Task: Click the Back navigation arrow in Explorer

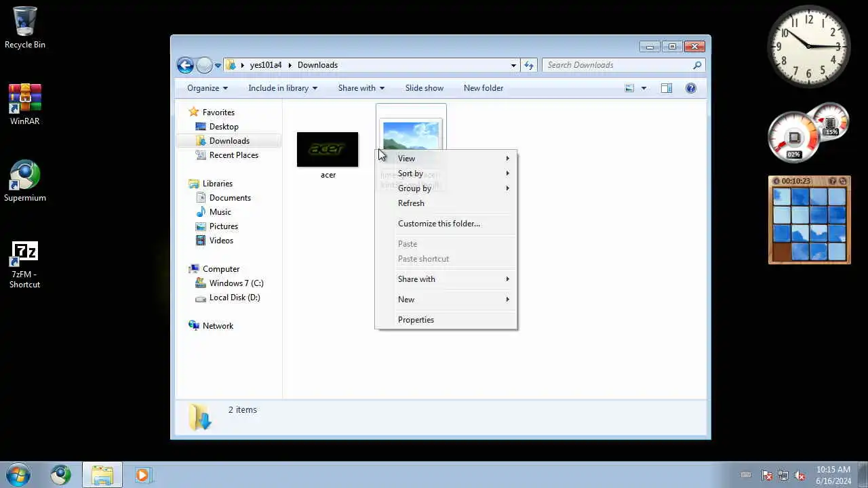Action: pos(185,65)
